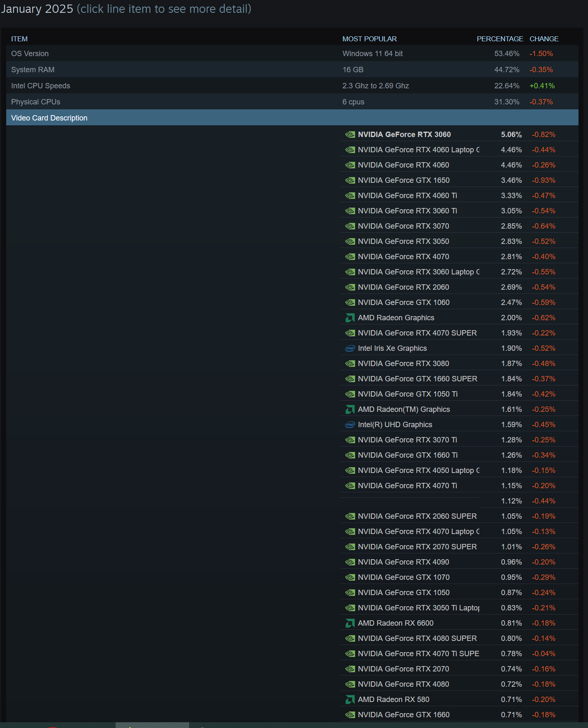
Task: Click Intel logo next to Iris Xe Graphics
Action: (x=350, y=348)
